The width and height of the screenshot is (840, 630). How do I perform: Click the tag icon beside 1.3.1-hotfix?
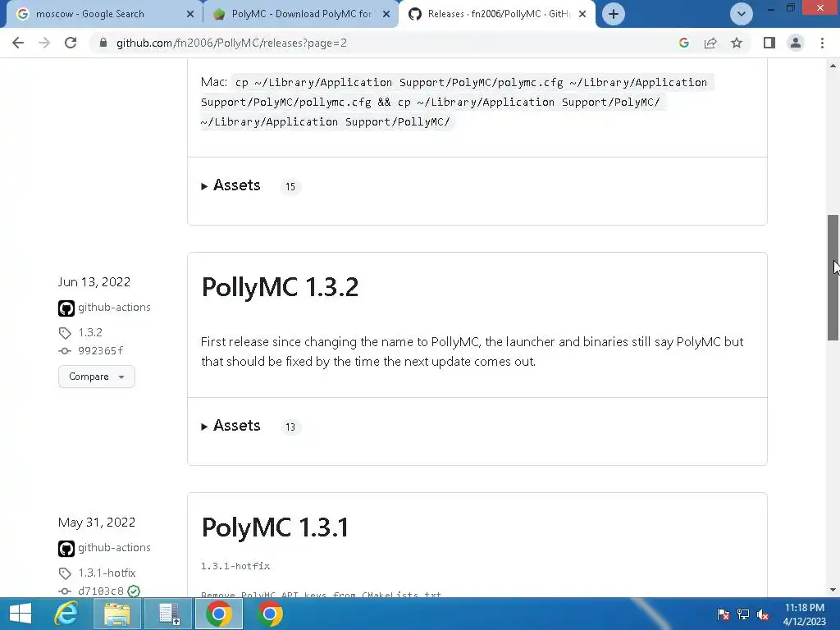65,573
